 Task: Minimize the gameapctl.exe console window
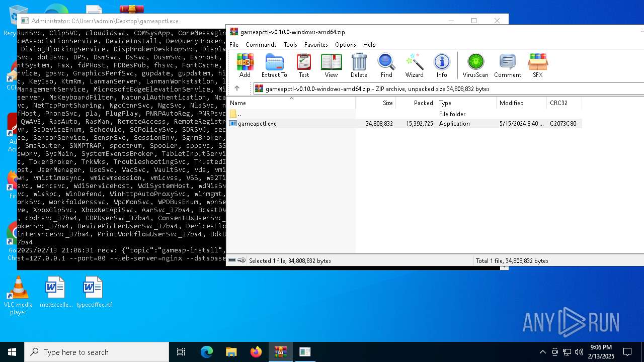[451, 21]
